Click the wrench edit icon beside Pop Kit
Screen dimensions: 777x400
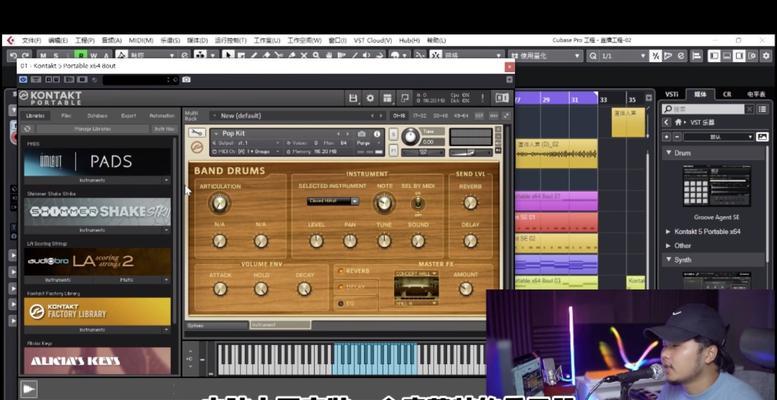[x=197, y=133]
